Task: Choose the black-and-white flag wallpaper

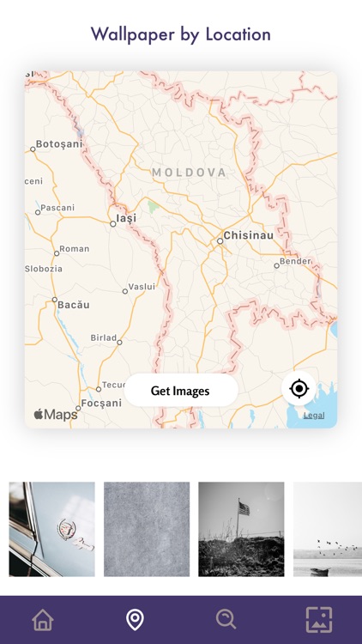Action: click(241, 529)
